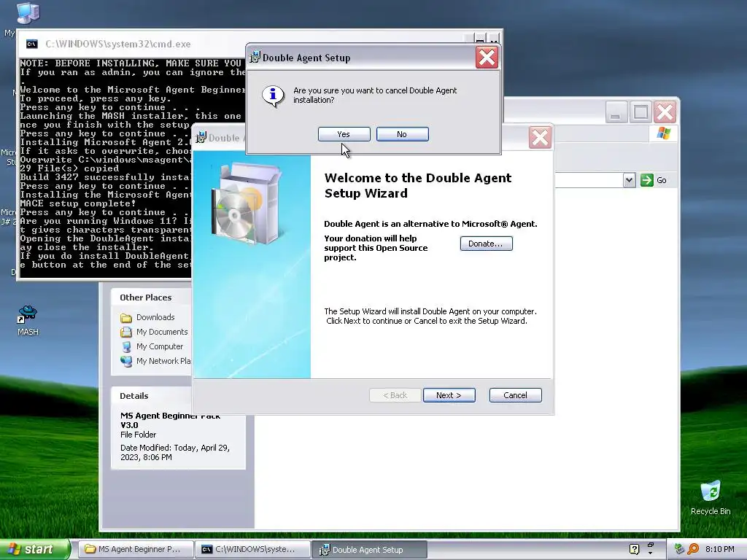The width and height of the screenshot is (747, 560).
Task: Open the address bar dropdown in Explorer
Action: [x=629, y=180]
